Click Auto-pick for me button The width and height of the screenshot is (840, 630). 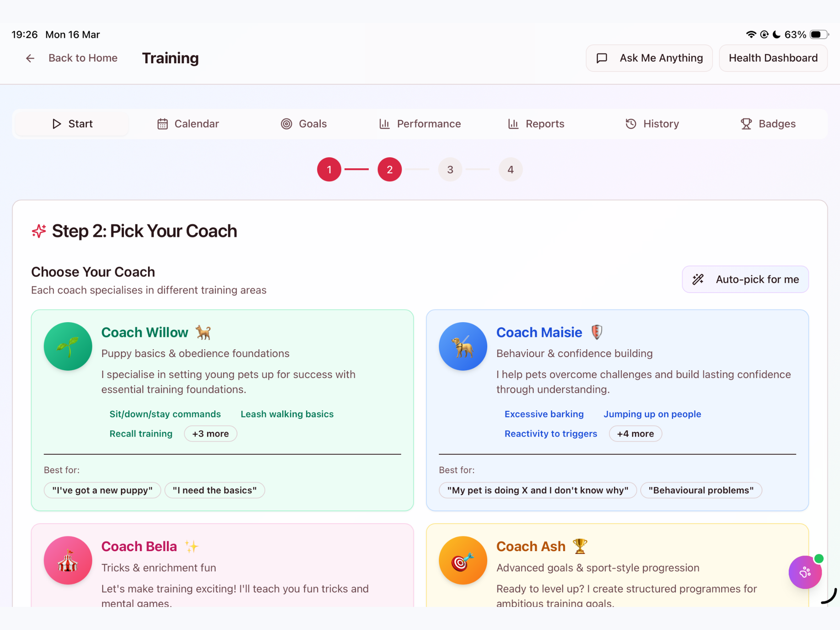point(745,279)
